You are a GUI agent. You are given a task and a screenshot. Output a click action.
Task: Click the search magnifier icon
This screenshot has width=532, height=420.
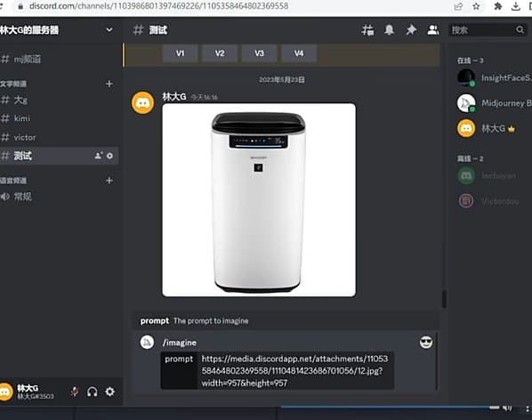tap(520, 30)
